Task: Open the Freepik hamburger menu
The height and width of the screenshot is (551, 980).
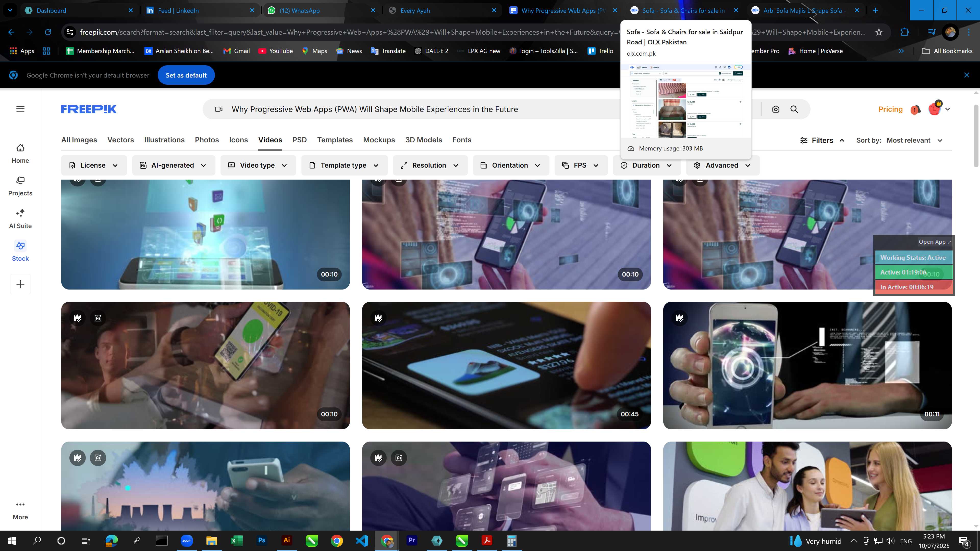Action: [20, 109]
